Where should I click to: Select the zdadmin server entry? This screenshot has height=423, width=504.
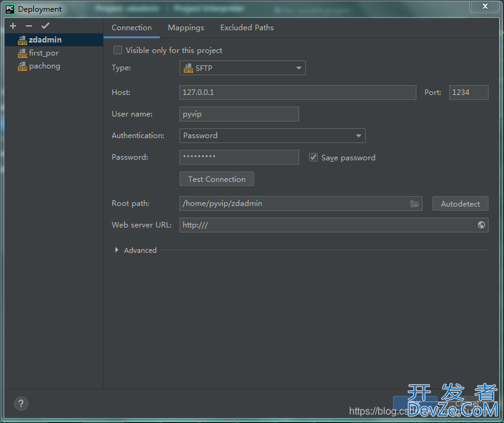54,40
